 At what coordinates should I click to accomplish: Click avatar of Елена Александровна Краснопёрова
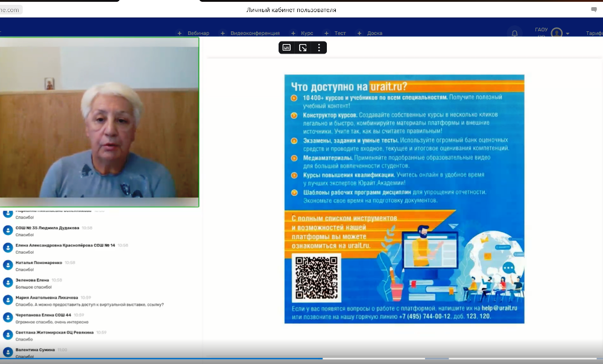8,248
